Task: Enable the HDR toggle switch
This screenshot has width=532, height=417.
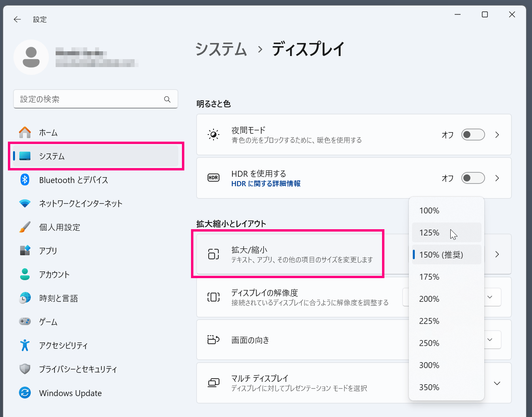Action: point(473,178)
